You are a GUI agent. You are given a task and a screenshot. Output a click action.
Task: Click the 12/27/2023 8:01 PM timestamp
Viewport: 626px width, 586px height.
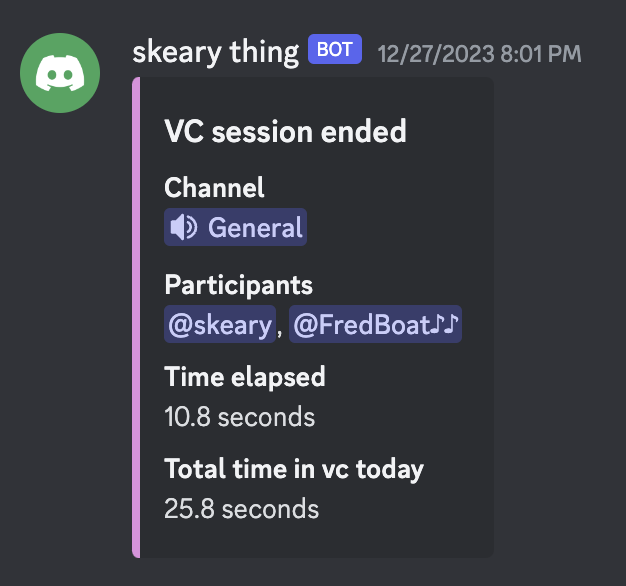pos(480,51)
